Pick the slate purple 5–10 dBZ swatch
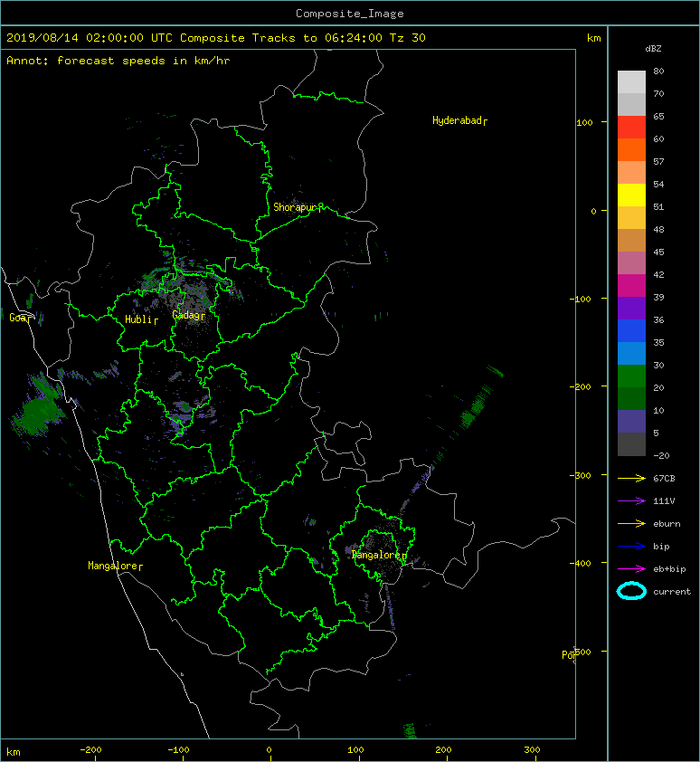This screenshot has width=700, height=762. coord(631,421)
